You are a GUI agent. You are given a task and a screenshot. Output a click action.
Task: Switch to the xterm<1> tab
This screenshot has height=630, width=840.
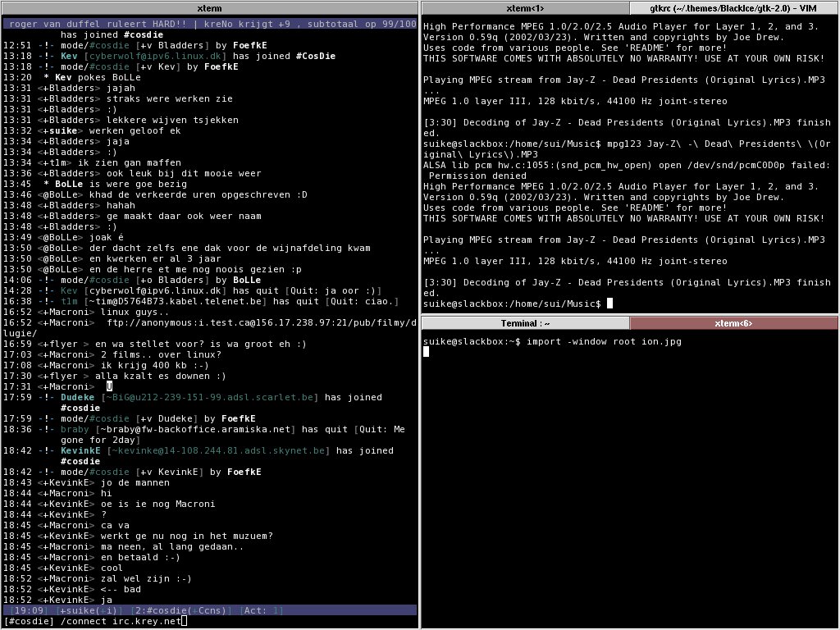[525, 8]
